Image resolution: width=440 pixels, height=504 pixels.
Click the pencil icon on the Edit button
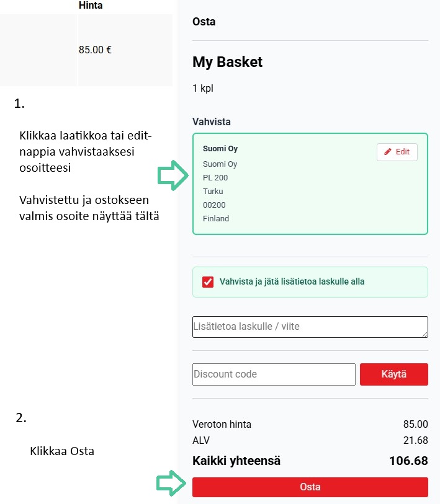[x=388, y=152]
